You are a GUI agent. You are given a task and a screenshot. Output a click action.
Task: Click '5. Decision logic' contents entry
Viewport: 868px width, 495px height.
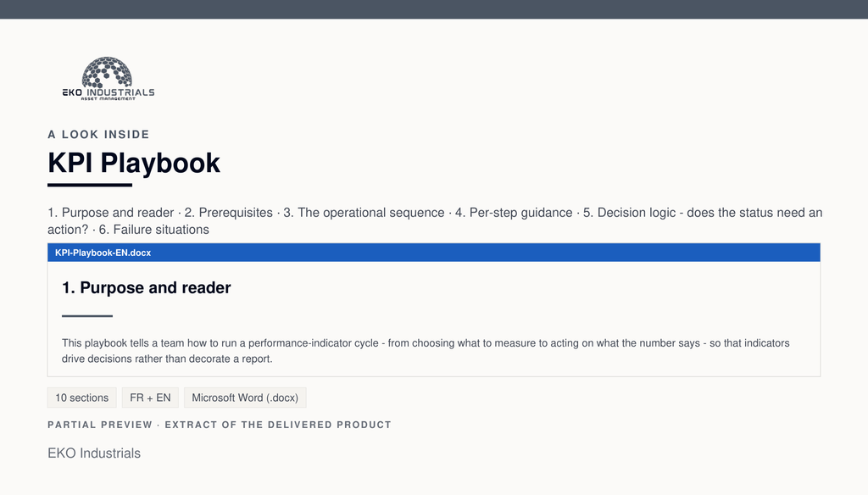point(630,213)
